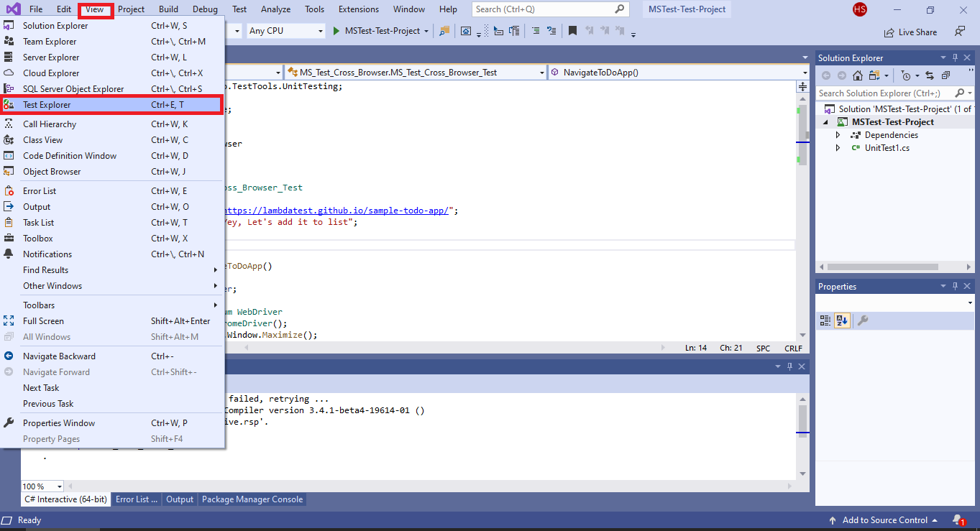Click the green Start debugging arrow icon
The image size is (980, 531).
point(336,31)
